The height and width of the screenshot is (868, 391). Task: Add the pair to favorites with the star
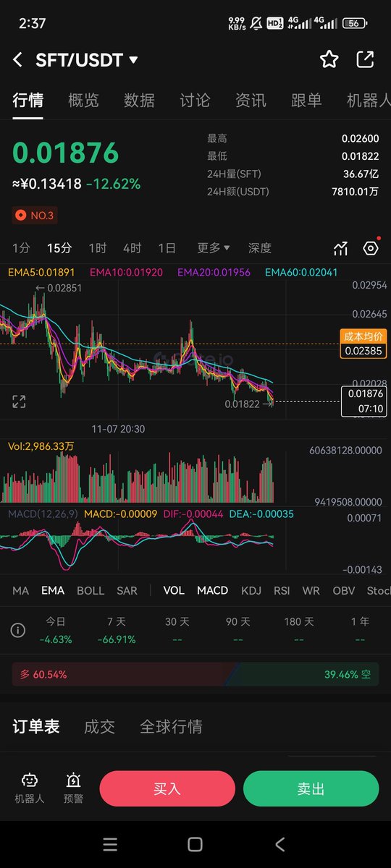tap(329, 59)
